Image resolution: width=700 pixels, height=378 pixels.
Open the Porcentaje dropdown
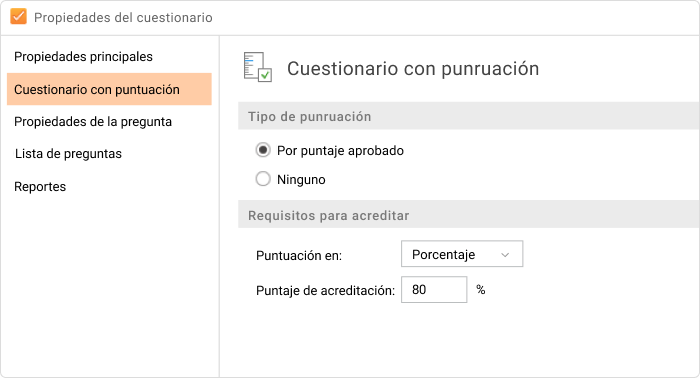462,254
